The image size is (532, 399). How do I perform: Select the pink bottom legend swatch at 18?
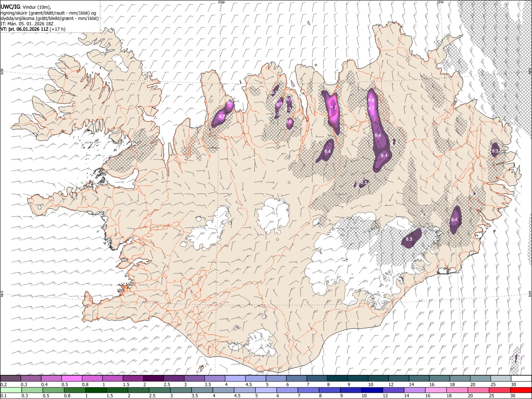[457, 390]
